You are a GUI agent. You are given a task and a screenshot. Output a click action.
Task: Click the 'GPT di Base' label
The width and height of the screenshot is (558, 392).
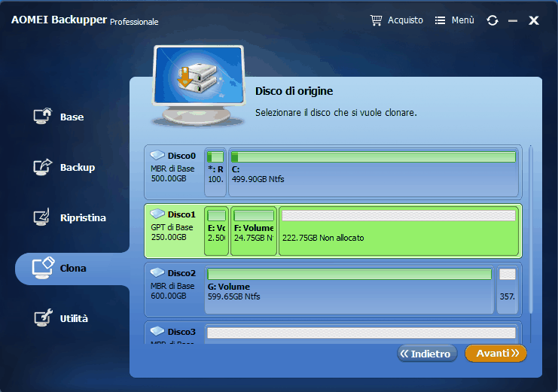(172, 227)
